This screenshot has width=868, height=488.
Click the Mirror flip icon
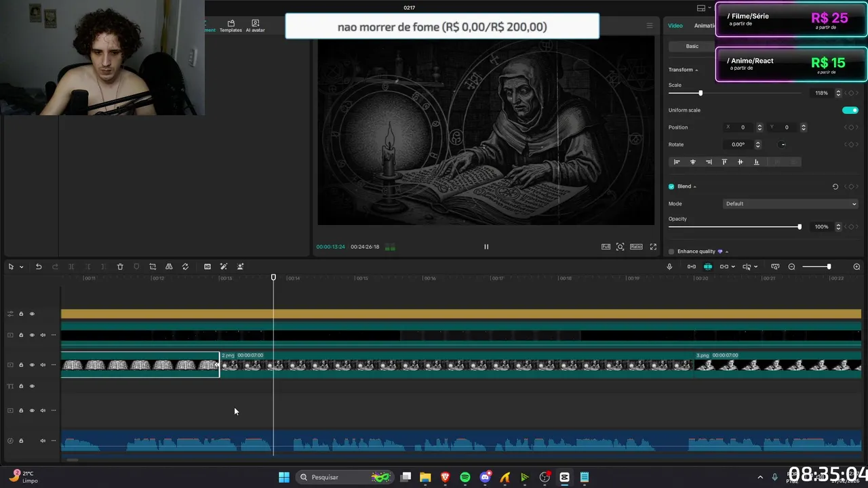(169, 266)
